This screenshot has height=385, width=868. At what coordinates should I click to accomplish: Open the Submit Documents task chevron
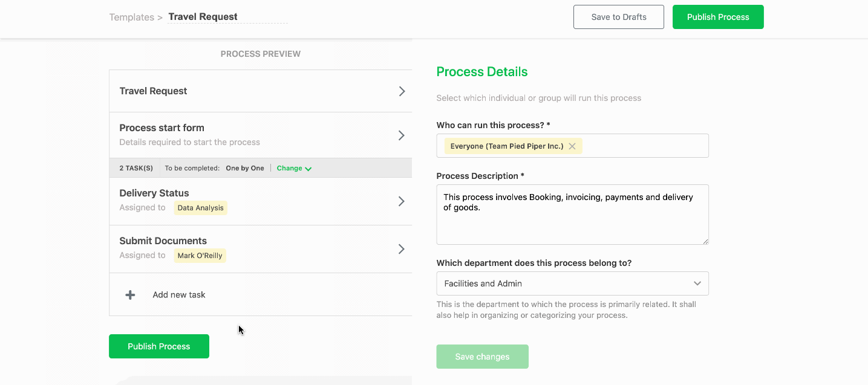pos(402,249)
